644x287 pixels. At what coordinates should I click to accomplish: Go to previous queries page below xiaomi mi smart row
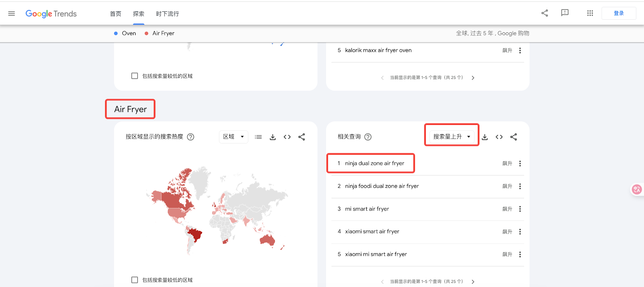click(382, 282)
